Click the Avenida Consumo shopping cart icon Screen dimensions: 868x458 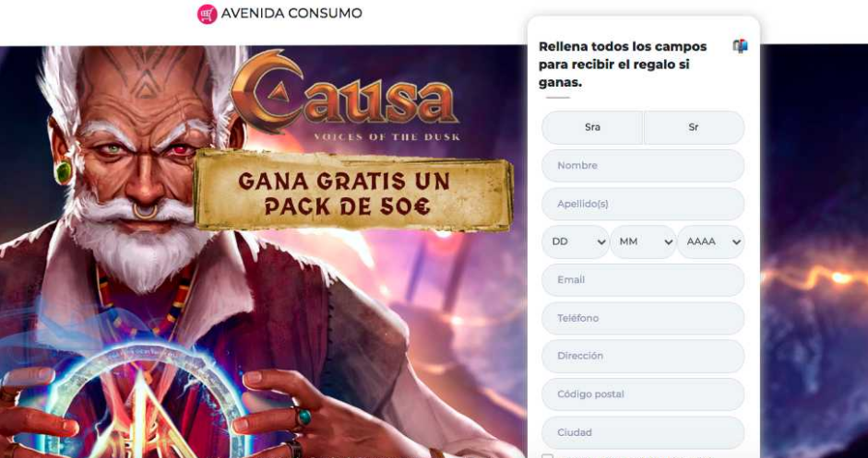207,14
